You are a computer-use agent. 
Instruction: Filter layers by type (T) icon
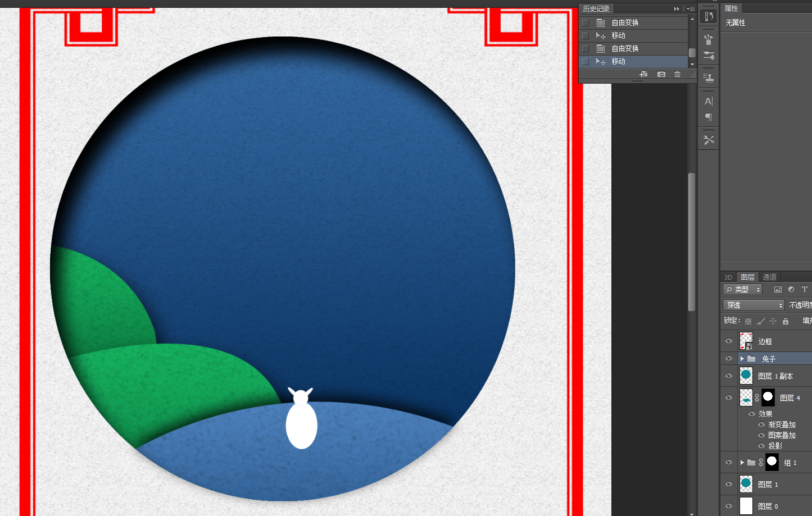pos(805,290)
